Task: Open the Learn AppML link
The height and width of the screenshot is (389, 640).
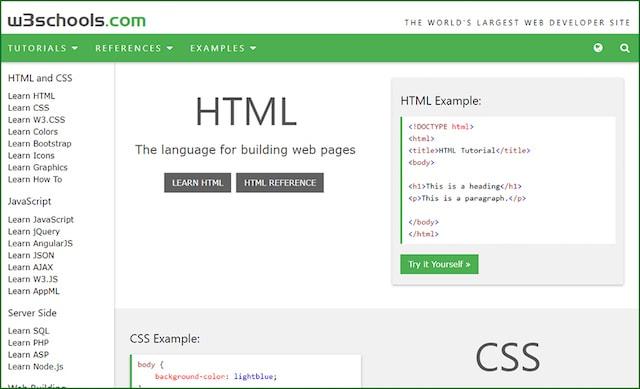Action: [x=34, y=291]
